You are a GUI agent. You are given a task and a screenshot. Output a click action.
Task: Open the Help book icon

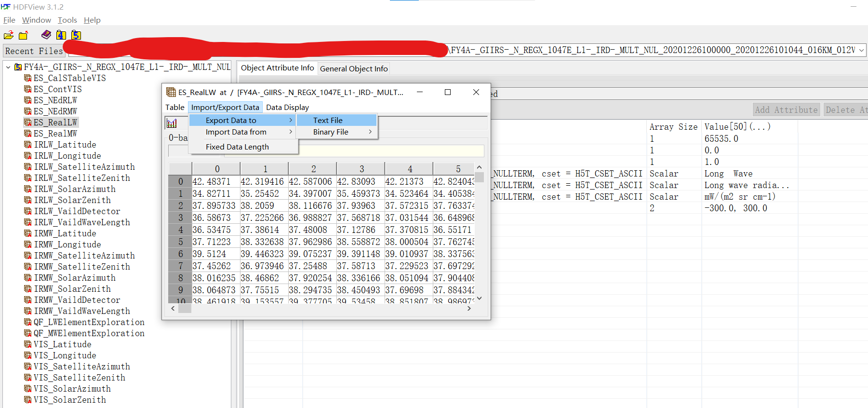tap(46, 35)
